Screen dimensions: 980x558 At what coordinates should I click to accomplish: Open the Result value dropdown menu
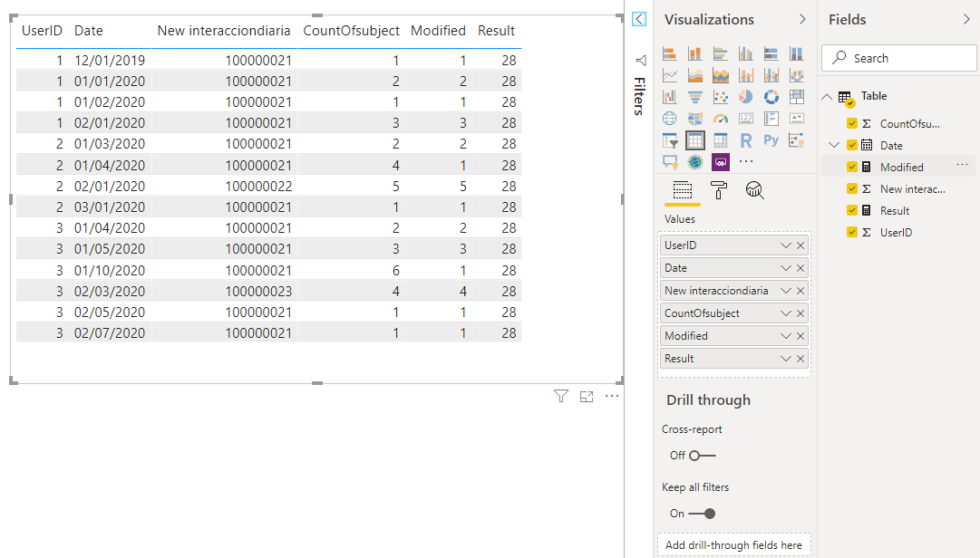click(x=786, y=359)
